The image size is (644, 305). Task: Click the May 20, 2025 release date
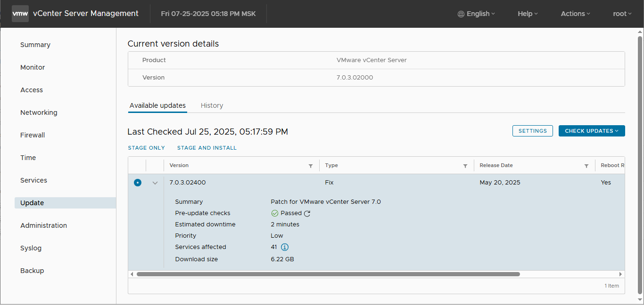pyautogui.click(x=500, y=183)
